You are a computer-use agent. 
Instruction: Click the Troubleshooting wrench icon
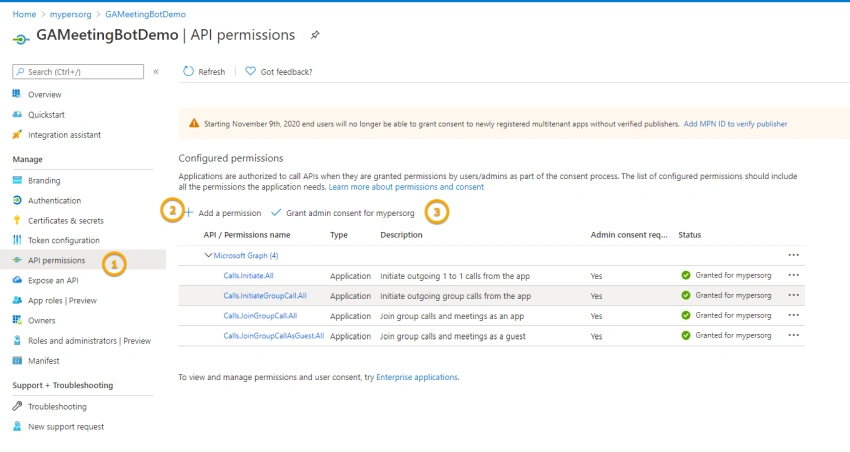(17, 406)
